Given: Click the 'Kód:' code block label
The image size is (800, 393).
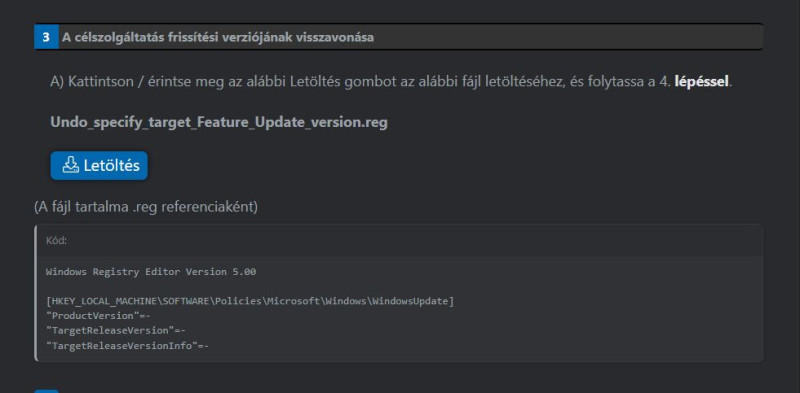Looking at the screenshot, I should 56,241.
